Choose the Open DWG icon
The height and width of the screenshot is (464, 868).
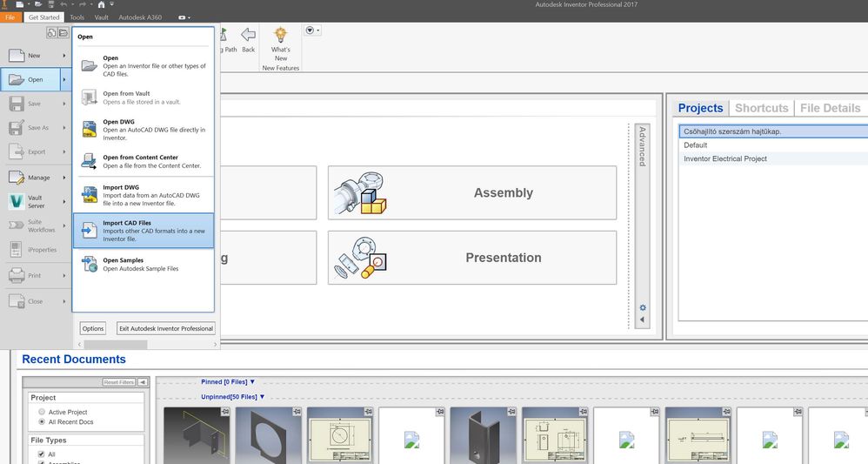(89, 129)
